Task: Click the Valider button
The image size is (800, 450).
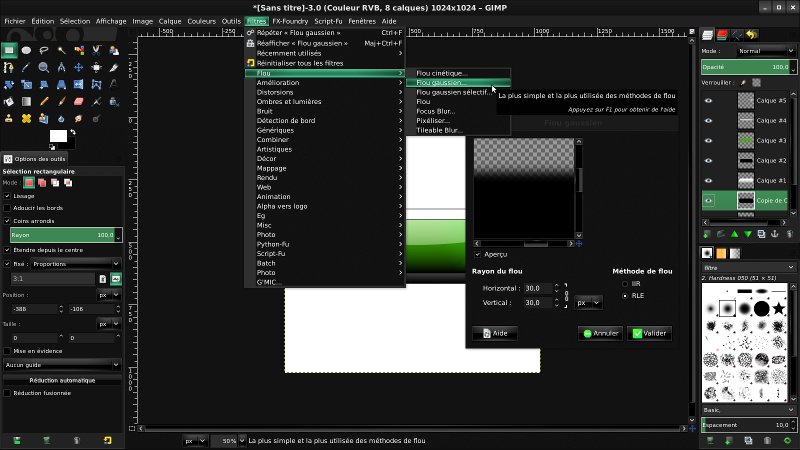Action: [649, 333]
